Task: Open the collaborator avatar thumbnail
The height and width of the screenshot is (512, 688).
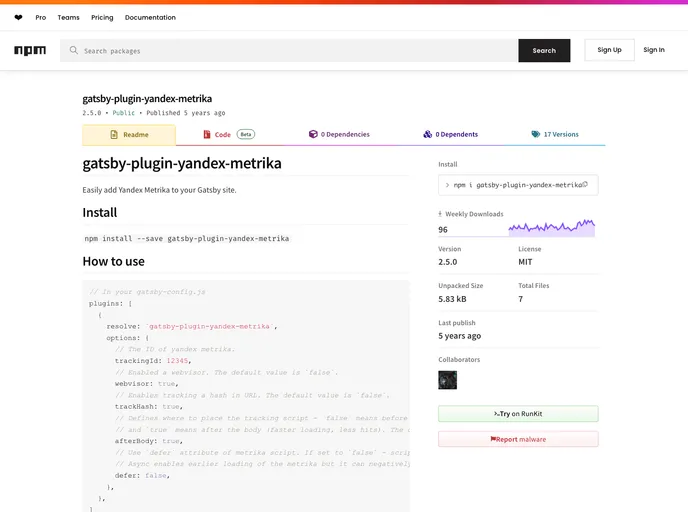Action: point(448,380)
